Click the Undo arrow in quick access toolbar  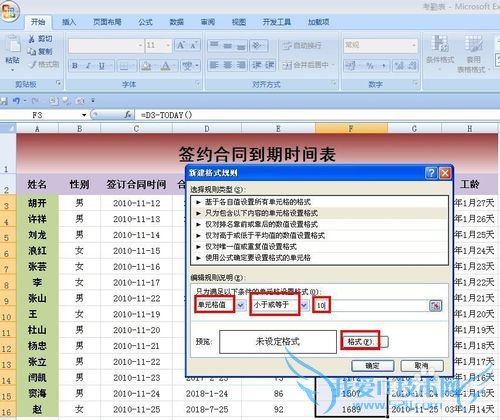[x=16, y=100]
